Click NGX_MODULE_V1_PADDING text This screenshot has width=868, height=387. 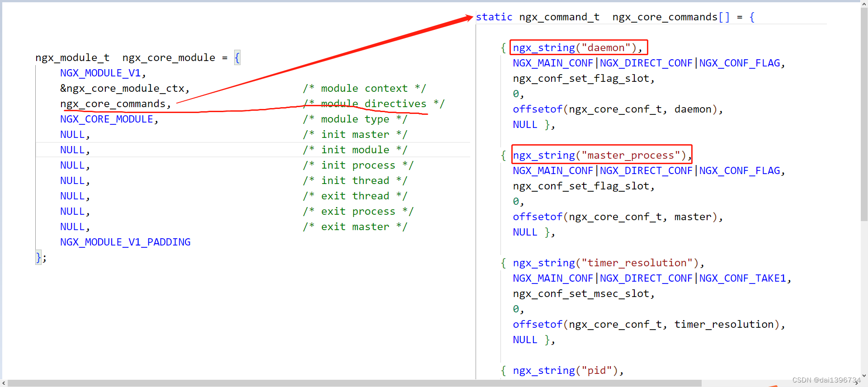pyautogui.click(x=125, y=242)
